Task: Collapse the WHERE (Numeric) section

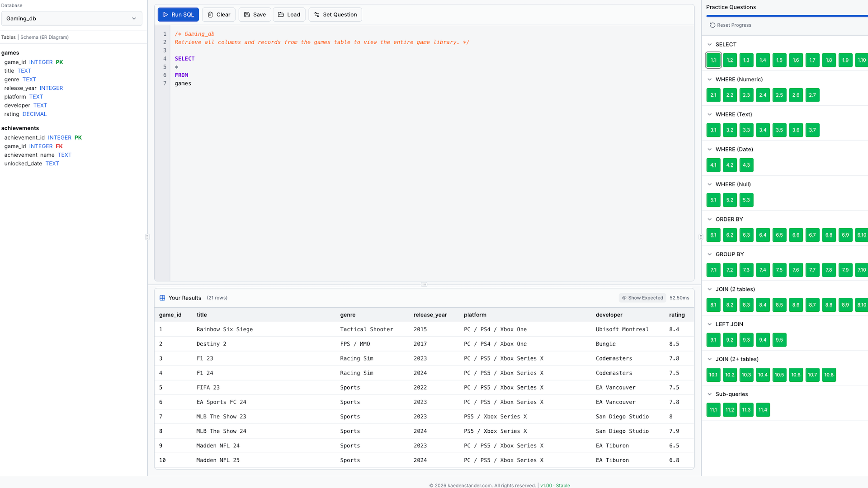Action: tap(709, 80)
